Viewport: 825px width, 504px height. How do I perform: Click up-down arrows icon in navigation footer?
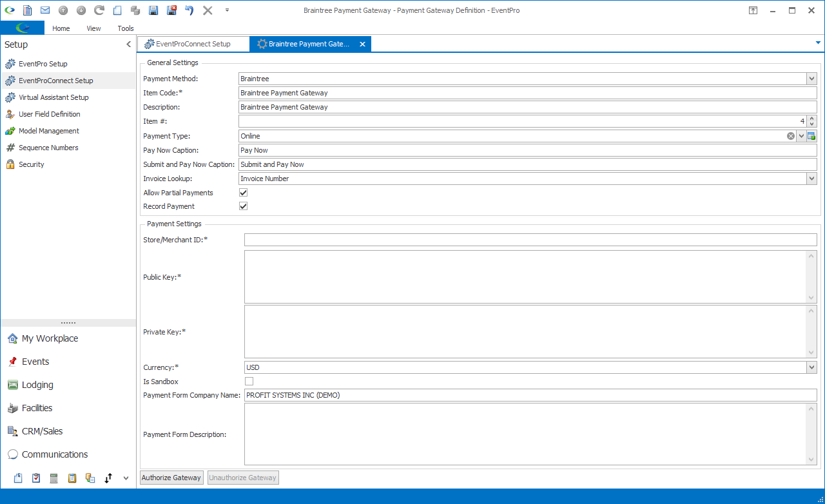pyautogui.click(x=108, y=478)
